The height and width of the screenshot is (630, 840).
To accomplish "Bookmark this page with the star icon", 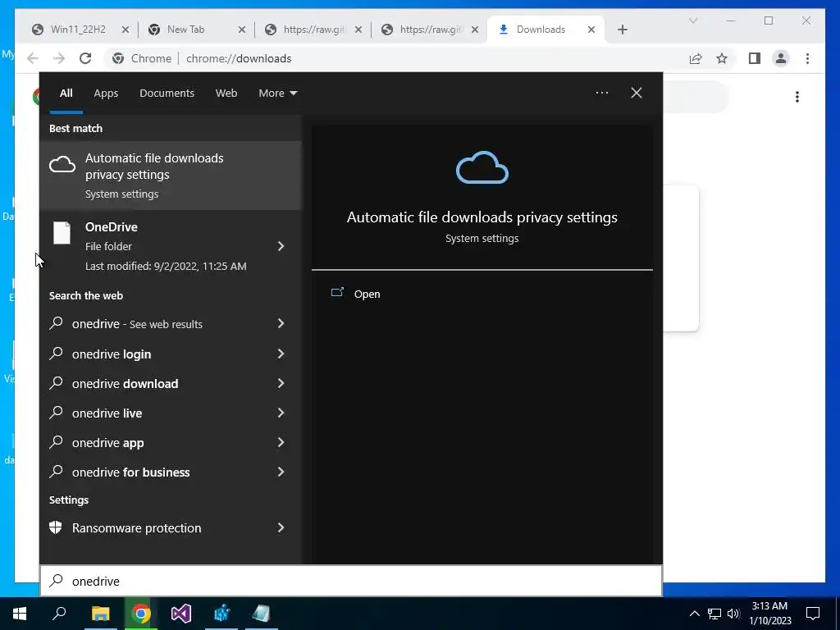I will coord(722,58).
